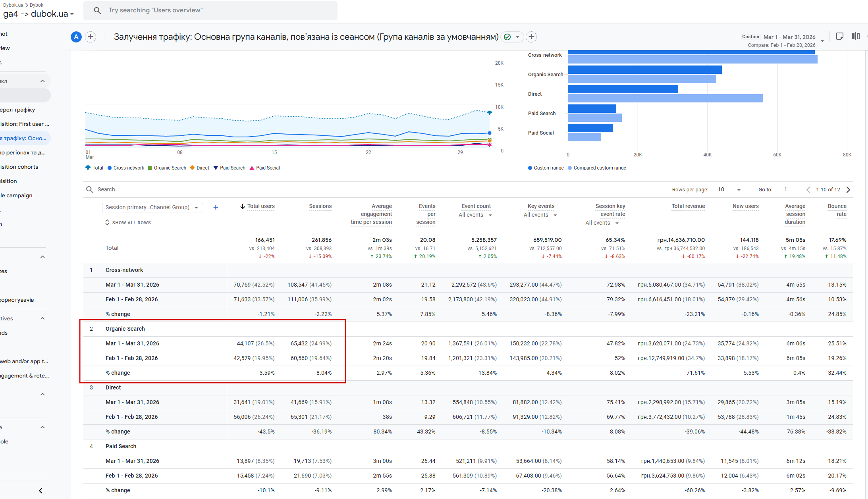Viewport: 868px width, 499px height.
Task: Click the Direct custom range dark blue bar
Action: 623,89
